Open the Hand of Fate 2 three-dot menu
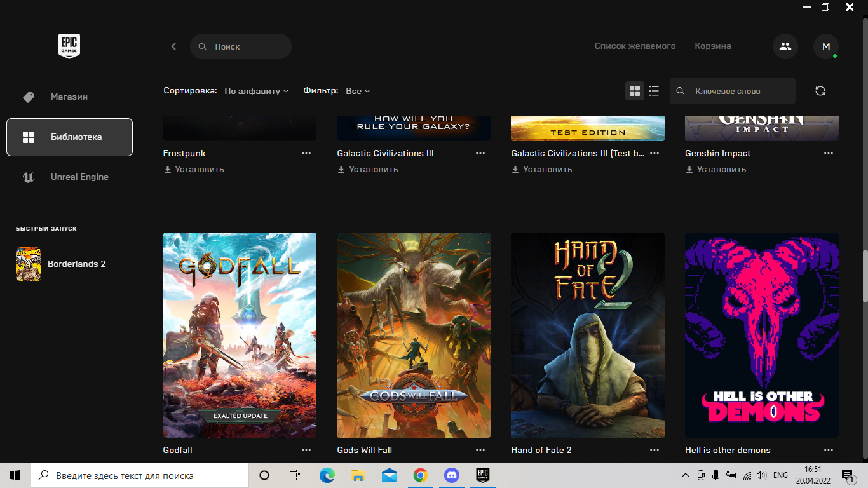The image size is (868, 488). (x=654, y=450)
